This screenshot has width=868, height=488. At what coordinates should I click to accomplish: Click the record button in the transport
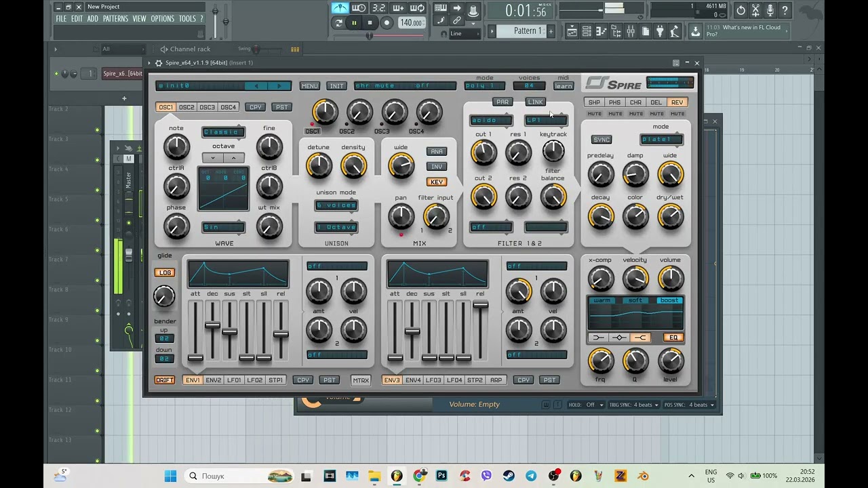click(387, 23)
